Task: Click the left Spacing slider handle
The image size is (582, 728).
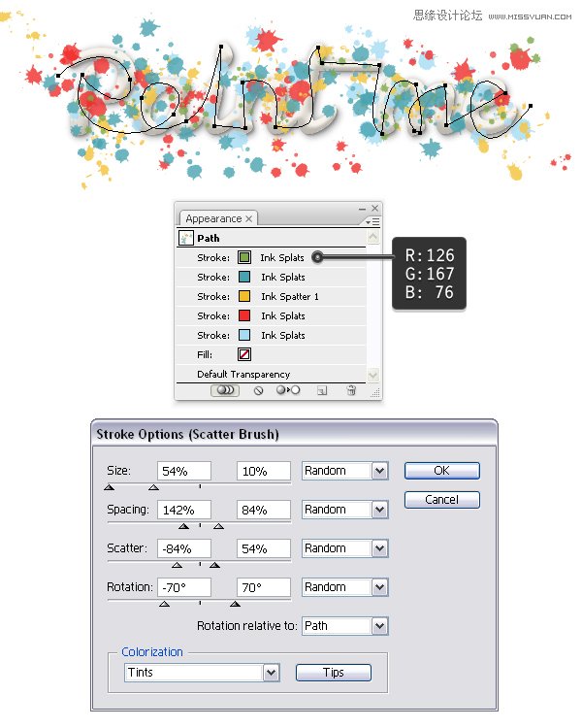Action: [x=183, y=526]
